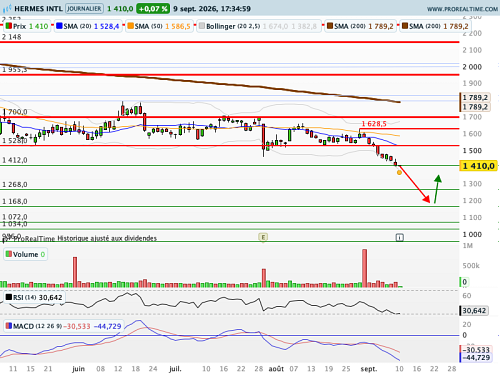This screenshot has width=500, height=375.
Task: Click the grey Bollinger color box
Action: 202,26
